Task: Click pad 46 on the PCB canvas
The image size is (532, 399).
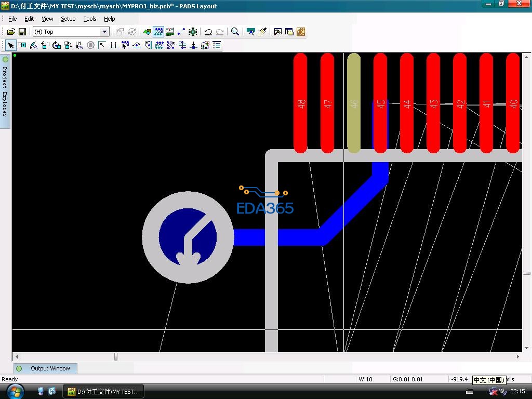Action: tap(353, 104)
